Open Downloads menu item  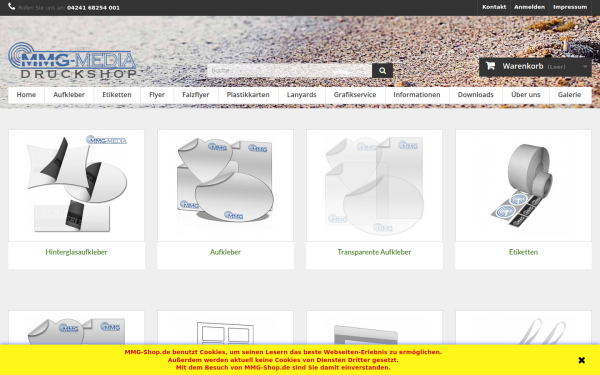click(476, 95)
